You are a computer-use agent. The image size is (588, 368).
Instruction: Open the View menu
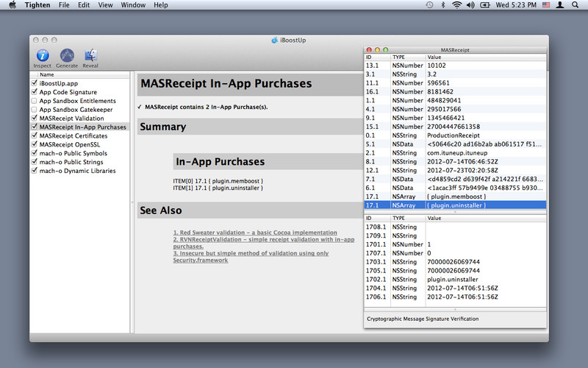pos(105,5)
